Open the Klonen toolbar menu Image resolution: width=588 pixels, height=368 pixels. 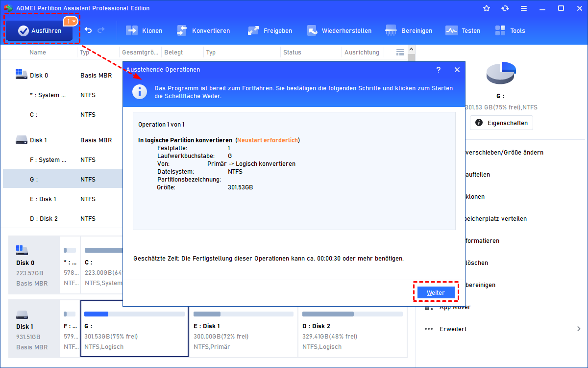pos(144,30)
